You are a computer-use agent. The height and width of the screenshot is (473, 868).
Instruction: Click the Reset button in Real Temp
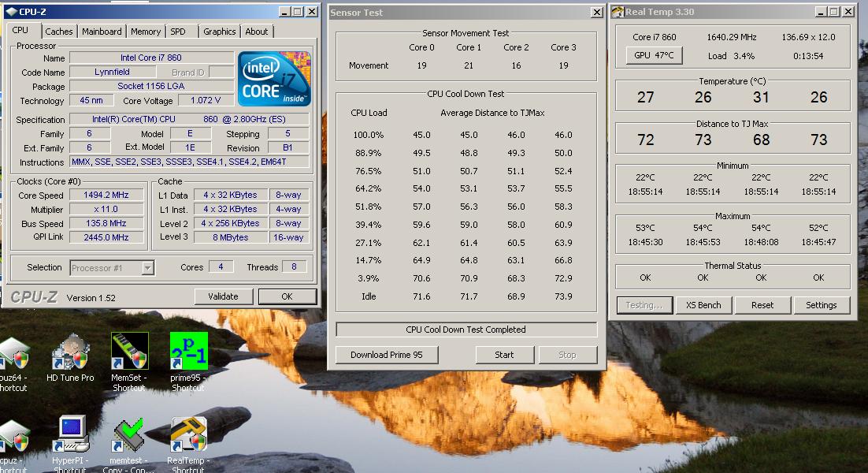click(x=762, y=305)
